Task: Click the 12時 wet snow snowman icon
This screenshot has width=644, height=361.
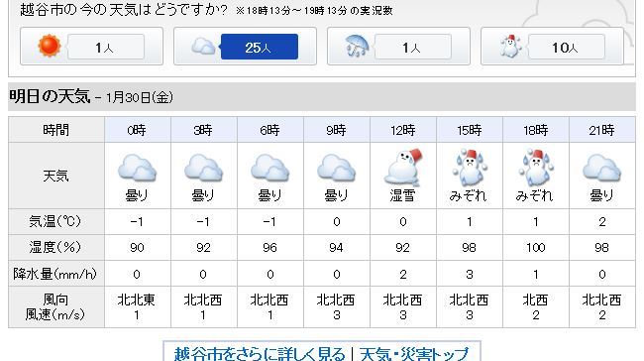Action: pos(403,168)
